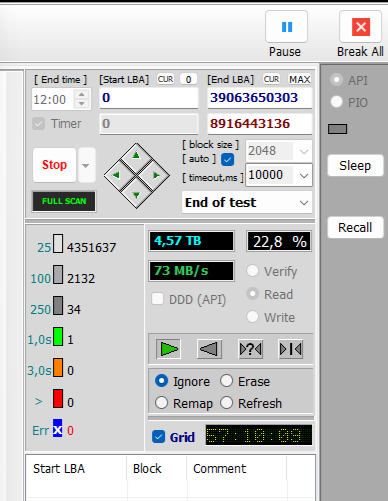Click the 73 MB/s speed display

point(192,271)
